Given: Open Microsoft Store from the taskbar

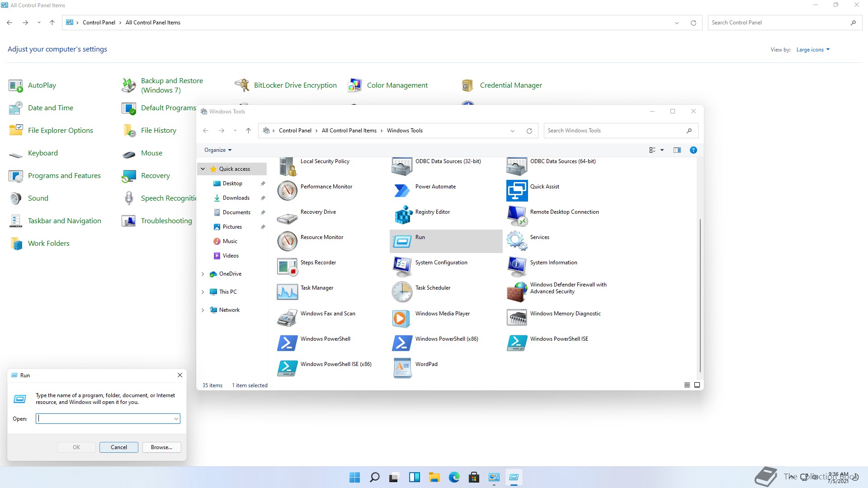Looking at the screenshot, I should point(474,477).
